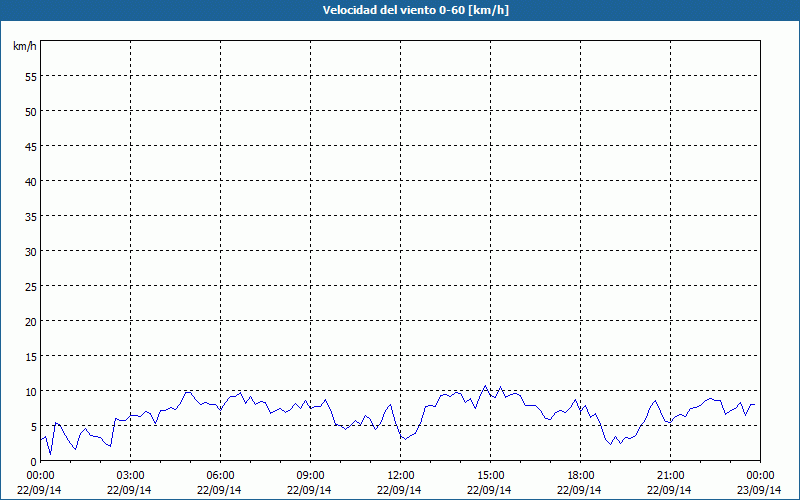The height and width of the screenshot is (500, 800).
Task: Click the 22/09/14 date under 21:00
Action: click(x=669, y=490)
